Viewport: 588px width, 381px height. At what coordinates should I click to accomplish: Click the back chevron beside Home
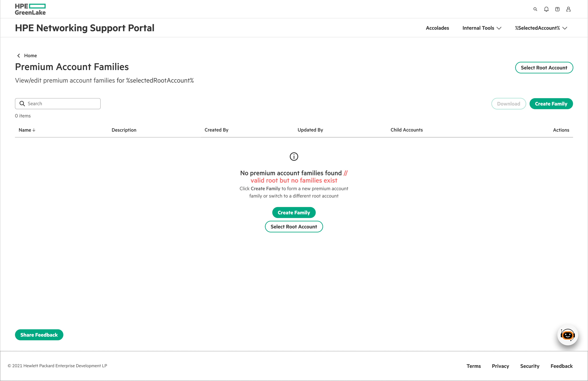pyautogui.click(x=19, y=55)
